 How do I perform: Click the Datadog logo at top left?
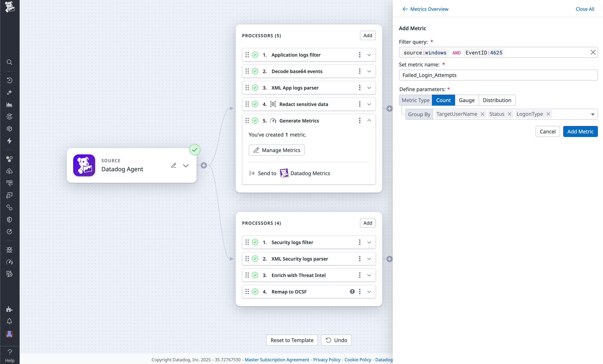tap(10, 7)
